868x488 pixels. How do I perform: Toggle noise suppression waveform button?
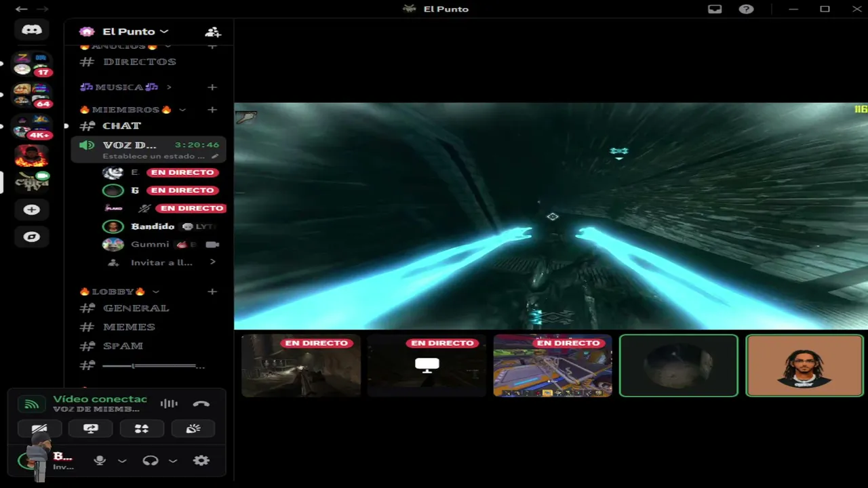pos(169,404)
